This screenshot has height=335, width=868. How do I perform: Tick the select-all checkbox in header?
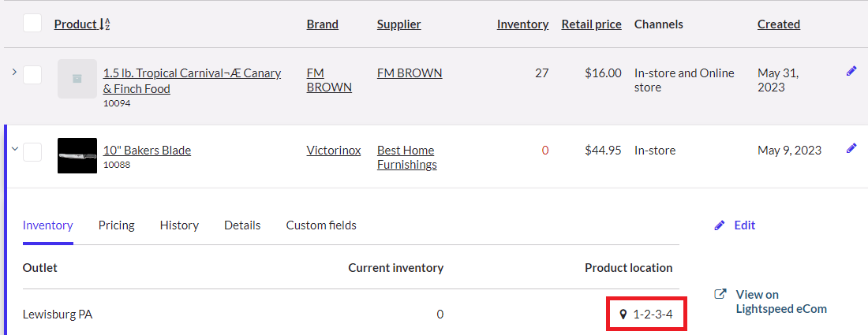pos(32,23)
